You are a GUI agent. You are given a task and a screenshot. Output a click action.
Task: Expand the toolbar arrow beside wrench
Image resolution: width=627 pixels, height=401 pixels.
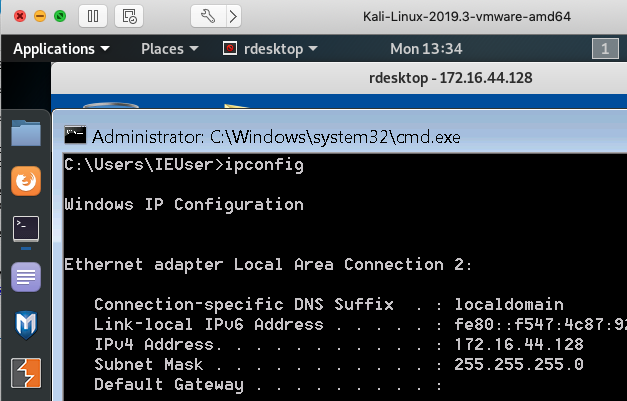click(234, 16)
